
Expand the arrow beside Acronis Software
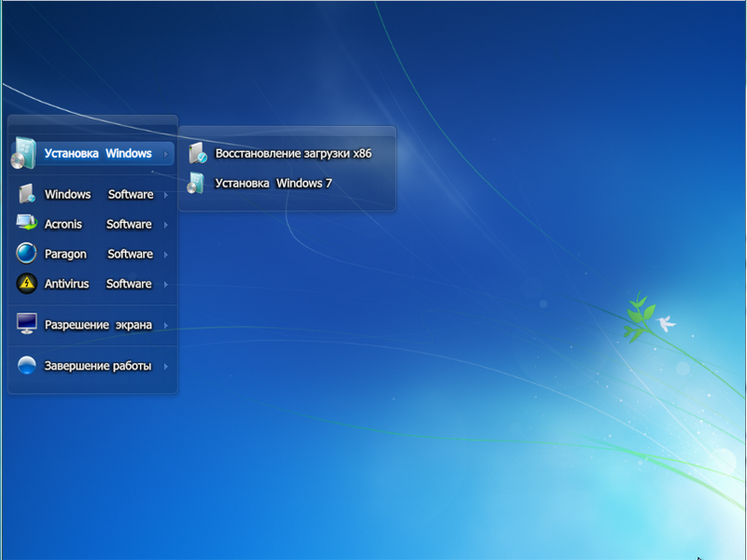(x=166, y=225)
